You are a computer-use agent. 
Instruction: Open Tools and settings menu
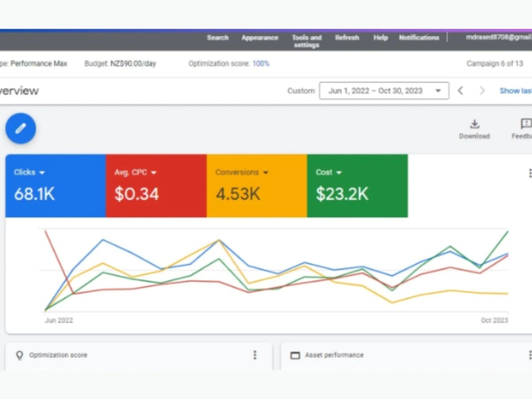(307, 41)
